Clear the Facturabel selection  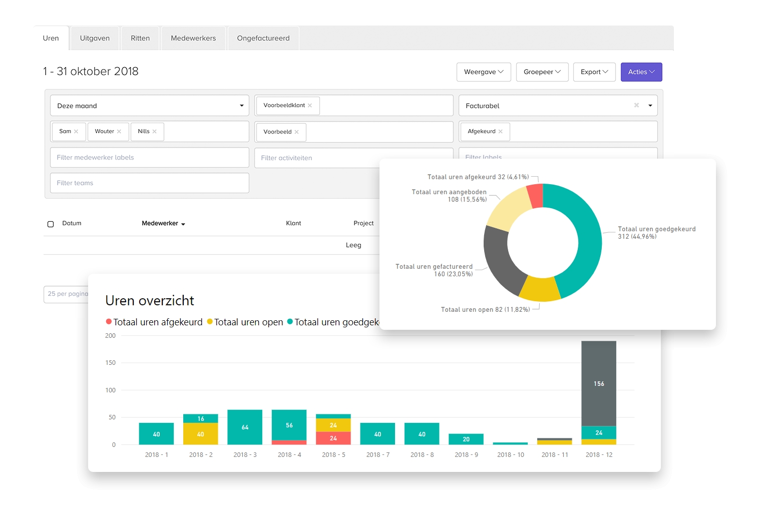636,106
